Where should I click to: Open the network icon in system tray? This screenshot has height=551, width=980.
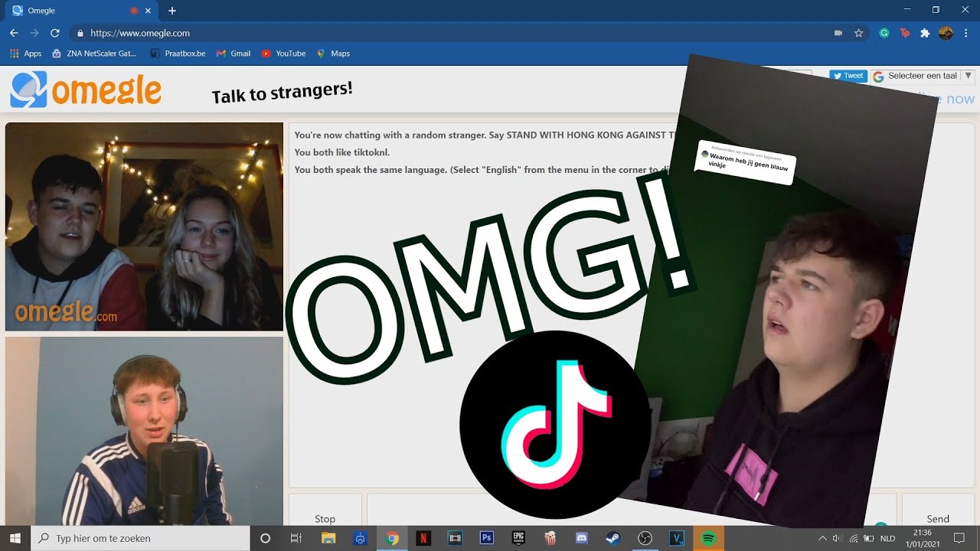pos(854,538)
